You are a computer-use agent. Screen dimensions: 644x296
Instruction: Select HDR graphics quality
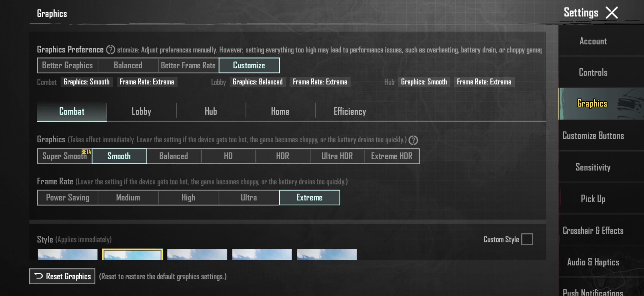[282, 156]
